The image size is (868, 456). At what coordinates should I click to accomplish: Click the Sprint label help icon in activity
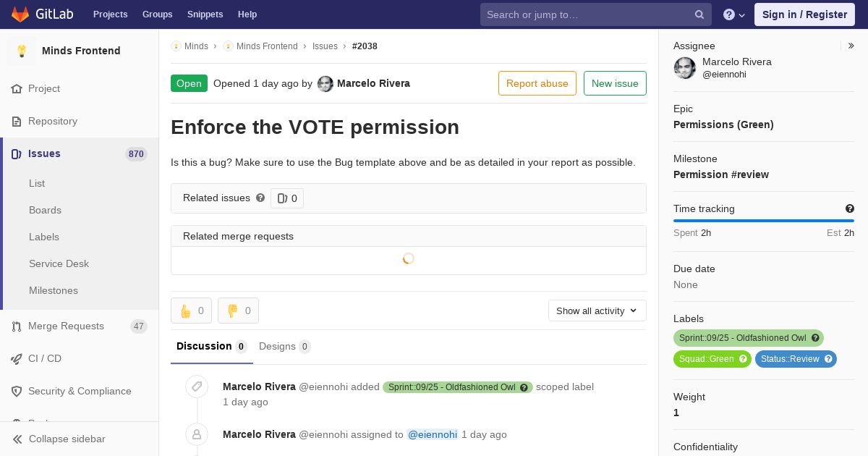click(524, 387)
